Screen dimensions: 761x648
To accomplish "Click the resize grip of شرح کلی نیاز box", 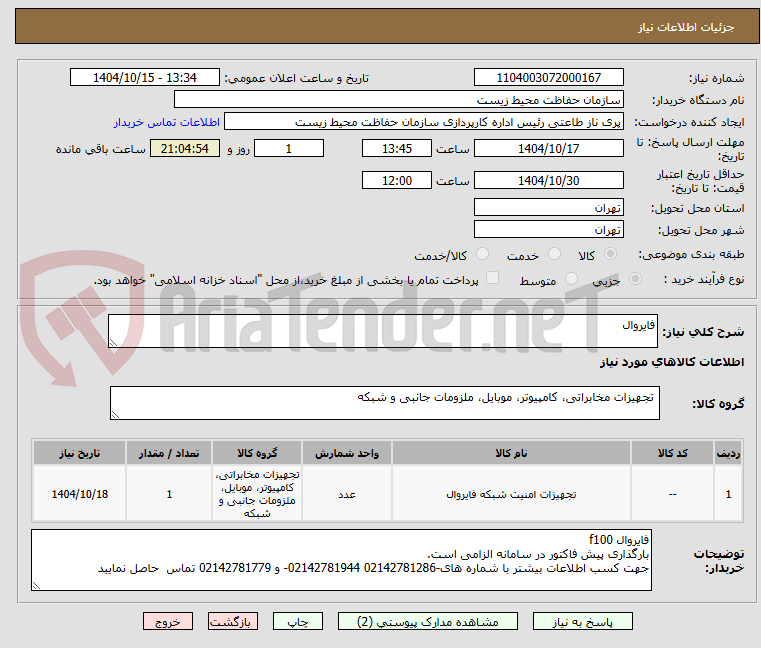I will click(113, 343).
